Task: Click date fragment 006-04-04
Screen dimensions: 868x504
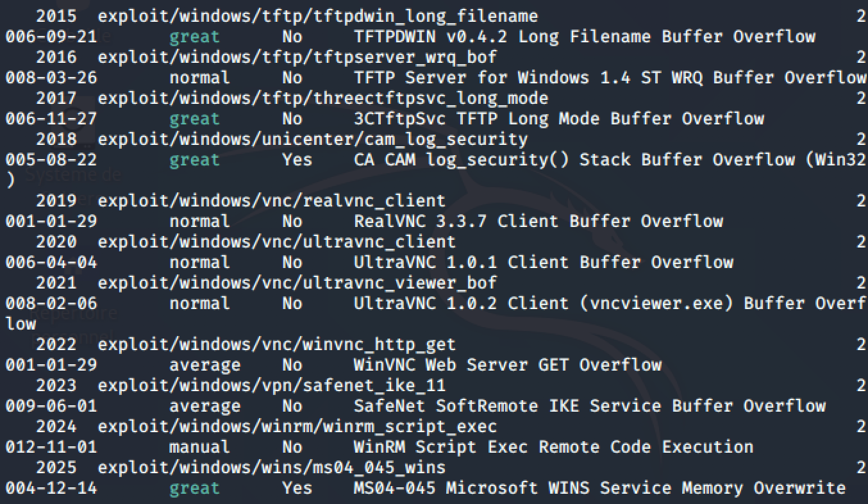Action: pos(51,262)
